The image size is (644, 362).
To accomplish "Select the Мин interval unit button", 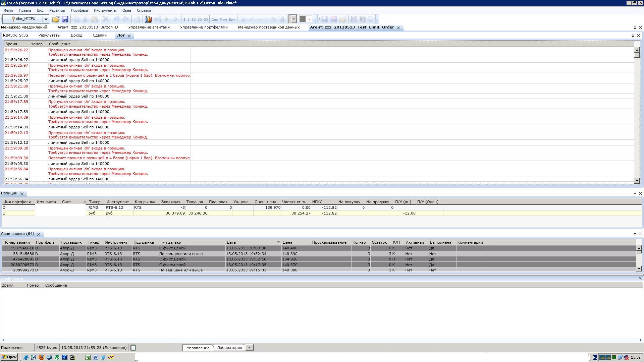I will click(x=223, y=19).
